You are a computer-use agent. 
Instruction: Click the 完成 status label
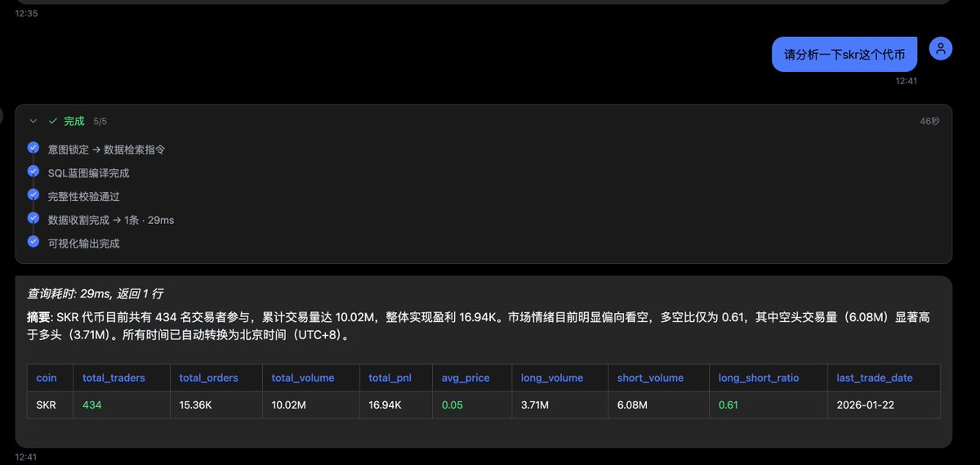[74, 121]
